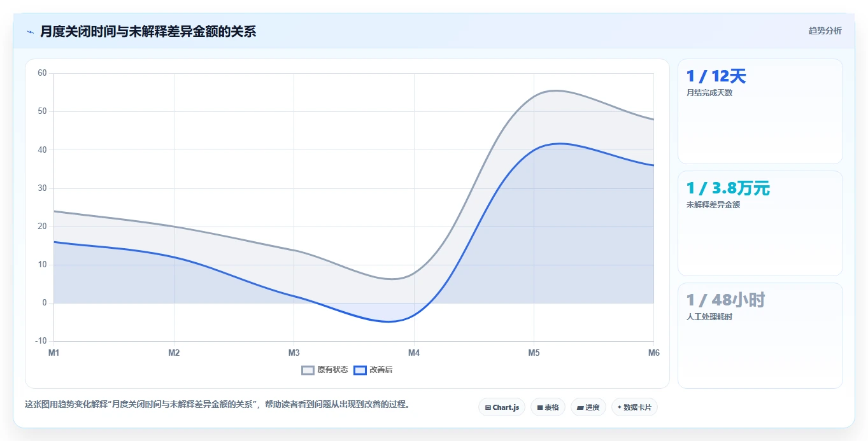
Task: Click the 1 / 48小时 value
Action: click(725, 300)
